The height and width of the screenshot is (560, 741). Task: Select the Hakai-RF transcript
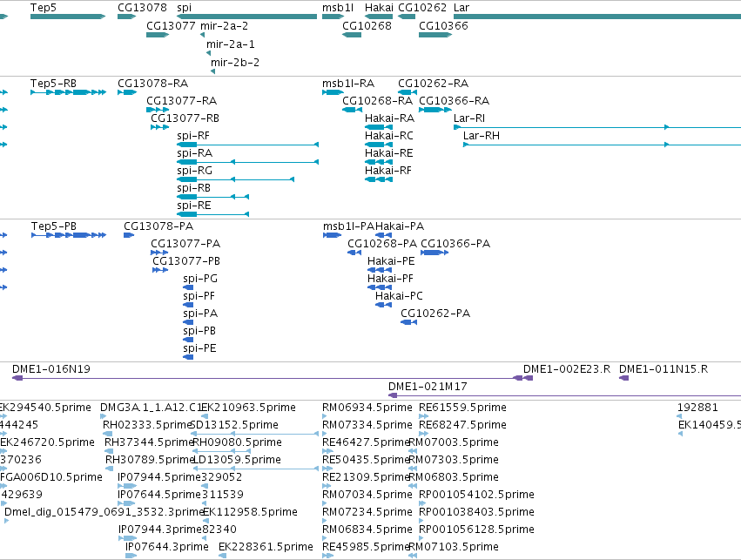379,179
